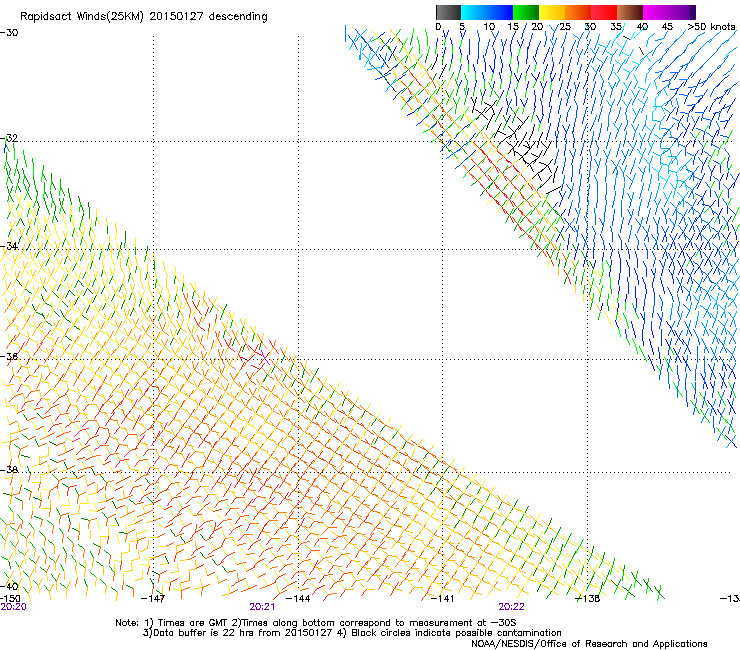
Task: Click the '-34' latitude label
Action: [x=9, y=246]
